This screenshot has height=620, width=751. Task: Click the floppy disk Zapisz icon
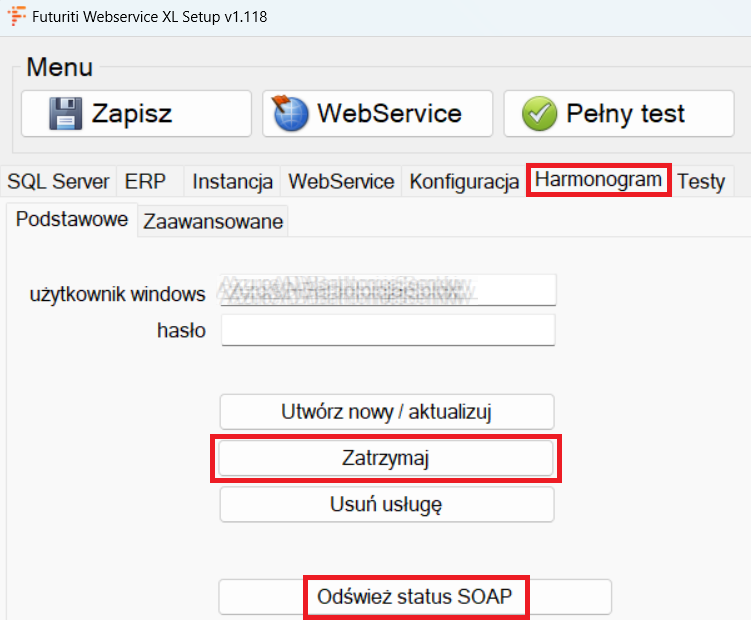pyautogui.click(x=66, y=113)
